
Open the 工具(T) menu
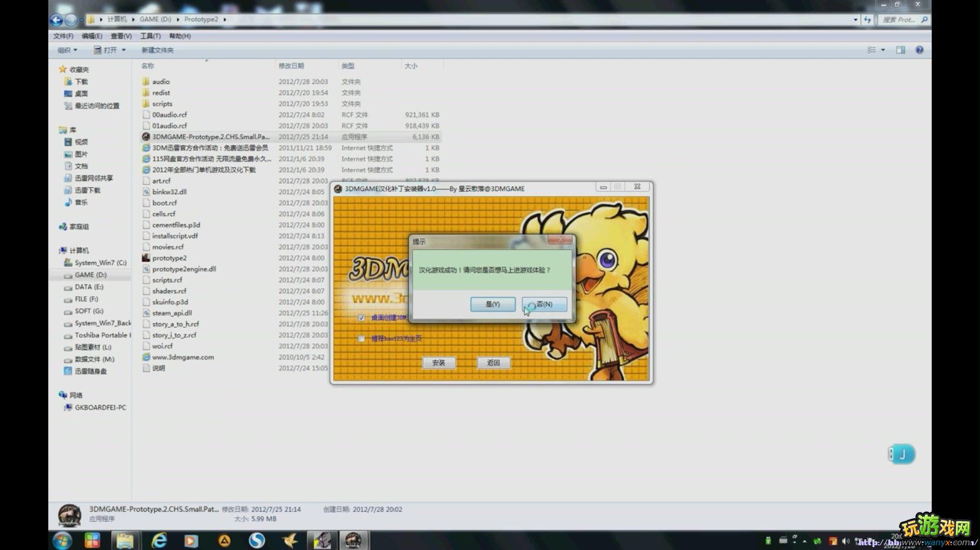click(x=150, y=36)
